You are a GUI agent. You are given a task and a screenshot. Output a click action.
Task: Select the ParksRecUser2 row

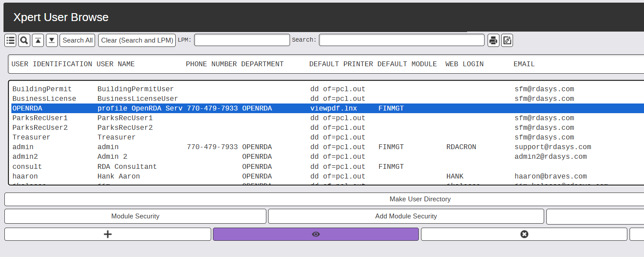point(328,128)
